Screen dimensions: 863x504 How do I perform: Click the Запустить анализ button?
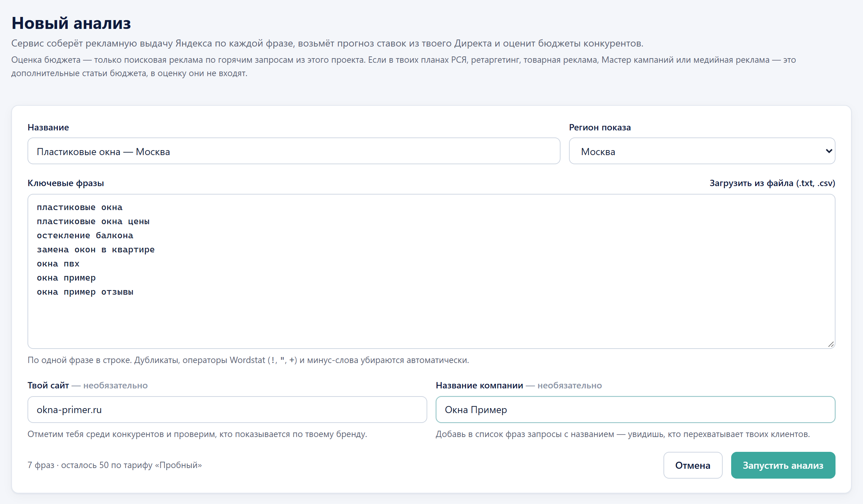pos(783,465)
